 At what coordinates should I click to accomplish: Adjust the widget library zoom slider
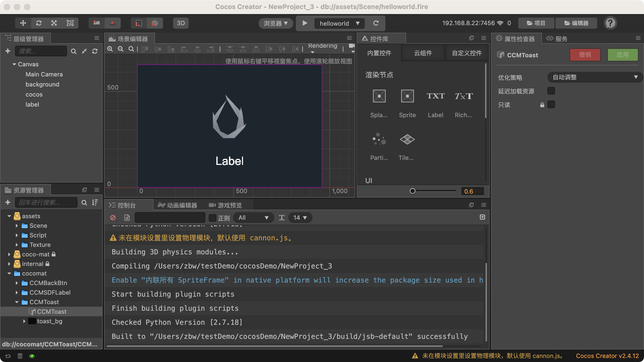coord(413,191)
